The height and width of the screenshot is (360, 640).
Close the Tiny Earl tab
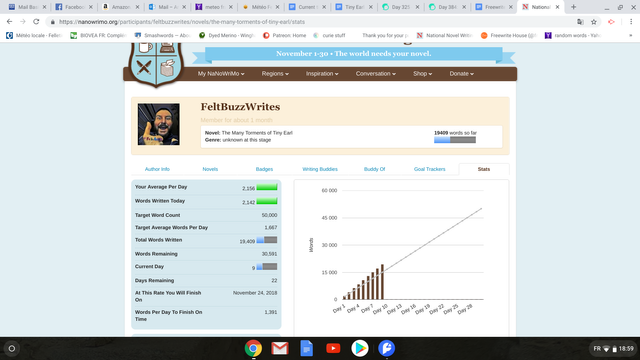(371, 7)
